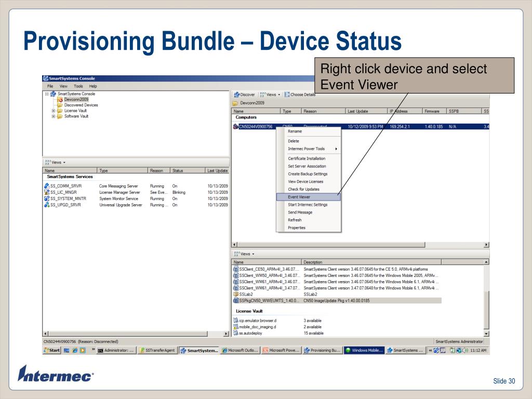Click the mobile_doc_imaging.d license icon
The image size is (532, 399).
point(236,327)
